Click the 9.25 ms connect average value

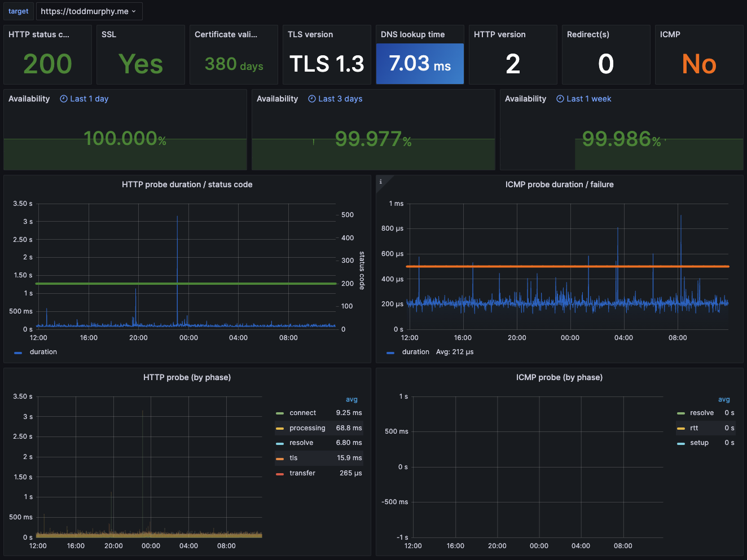349,413
